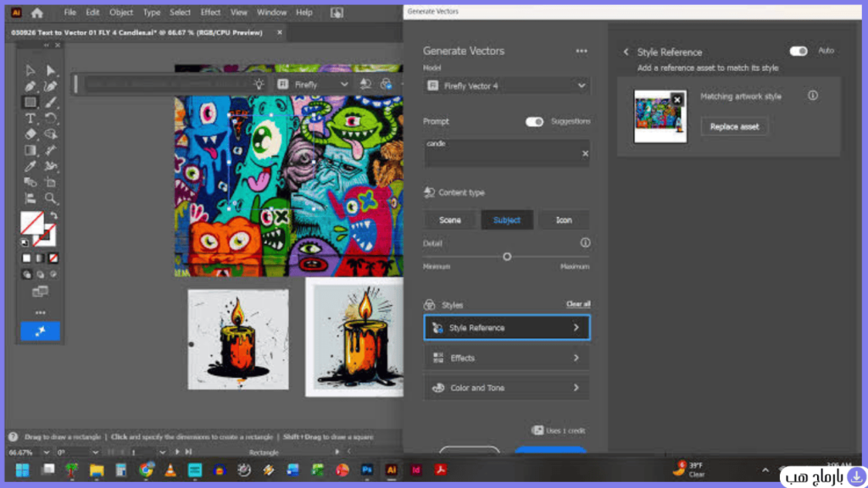Image resolution: width=868 pixels, height=488 pixels.
Task: Click the fill color swatch
Action: [x=31, y=223]
